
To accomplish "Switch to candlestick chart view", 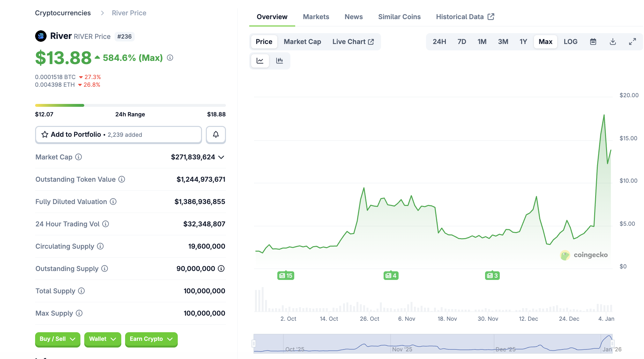I will coord(280,61).
